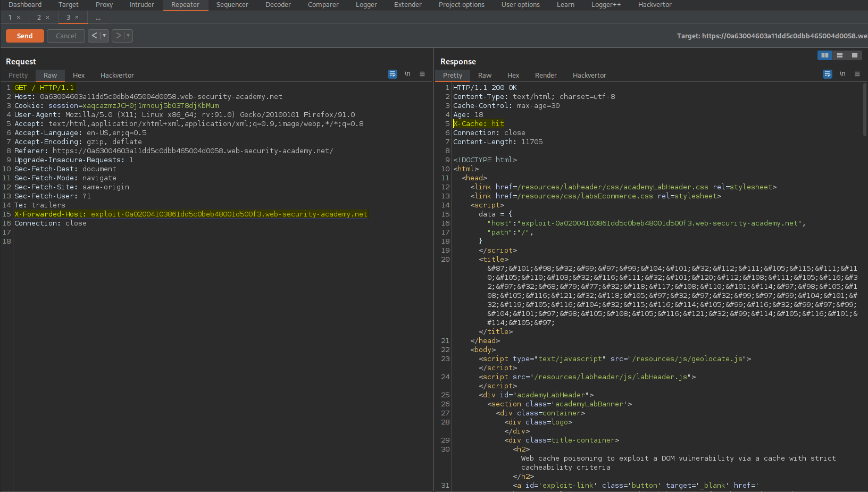Switch to the Logger tab
Viewport: 868px width, 492px height.
tap(366, 5)
